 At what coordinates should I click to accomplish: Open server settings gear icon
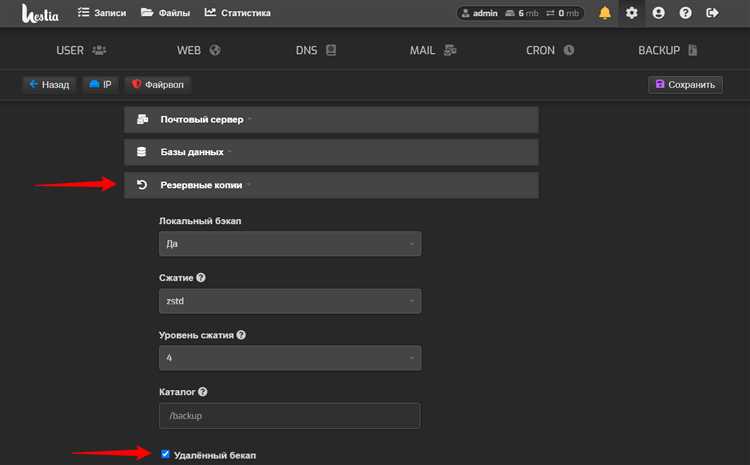pos(631,13)
